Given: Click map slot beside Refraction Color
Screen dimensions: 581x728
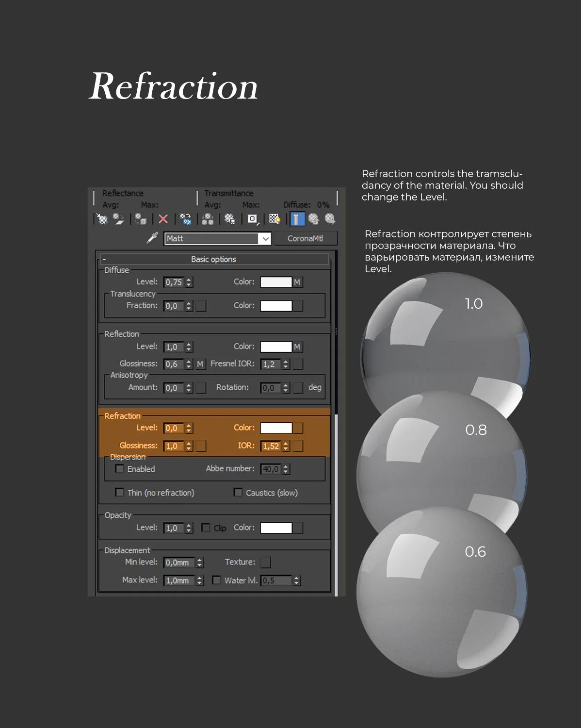Looking at the screenshot, I should click(298, 428).
